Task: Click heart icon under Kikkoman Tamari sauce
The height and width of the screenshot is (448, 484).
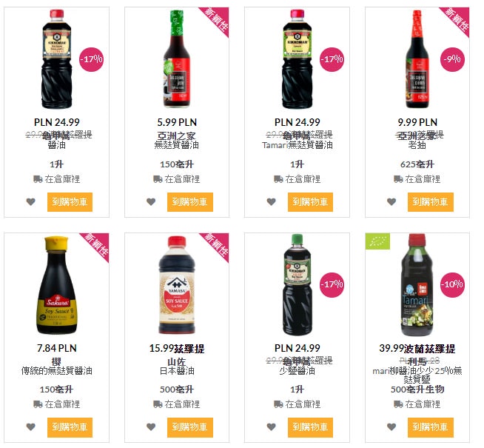Action: click(x=272, y=202)
